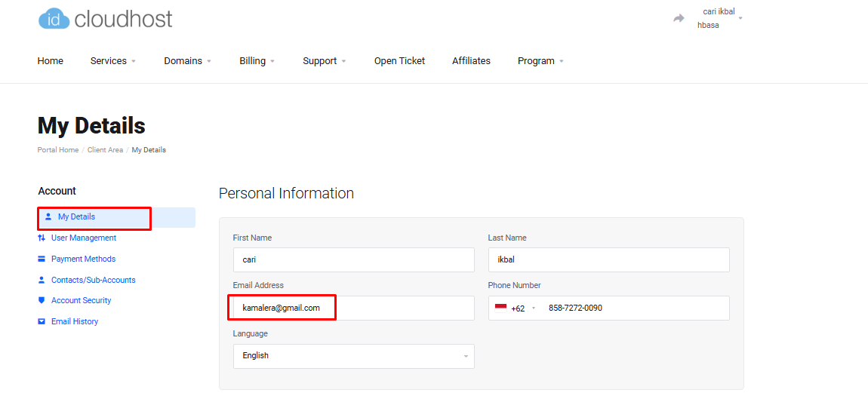Expand the Program menu arrow

click(562, 61)
